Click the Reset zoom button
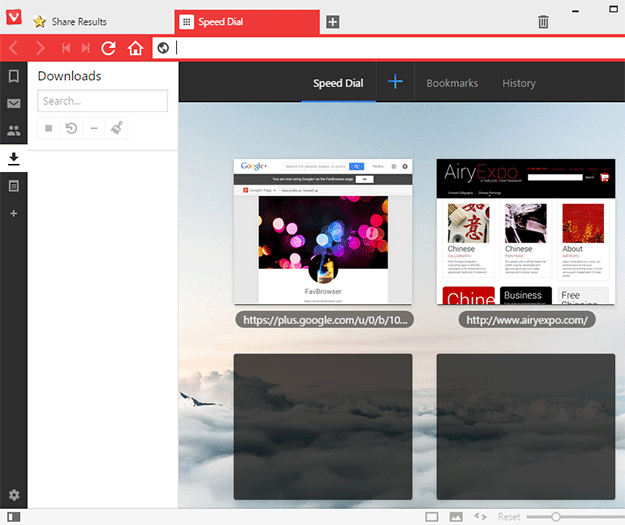This screenshot has width=625, height=525. 509,516
